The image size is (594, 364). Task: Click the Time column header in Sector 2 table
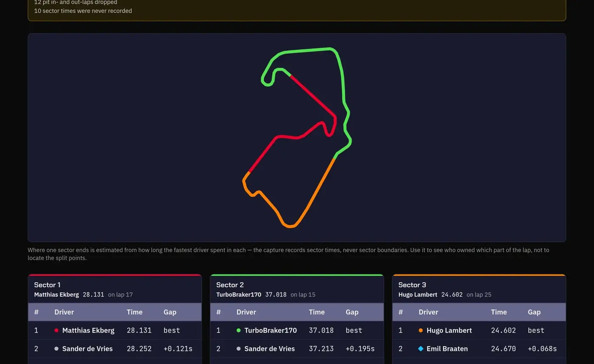coord(317,312)
